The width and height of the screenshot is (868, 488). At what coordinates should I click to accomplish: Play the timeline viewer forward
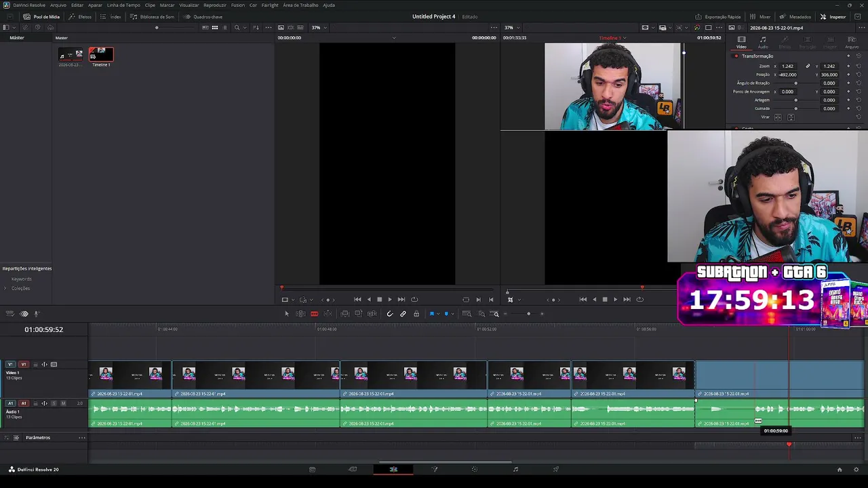(x=615, y=300)
